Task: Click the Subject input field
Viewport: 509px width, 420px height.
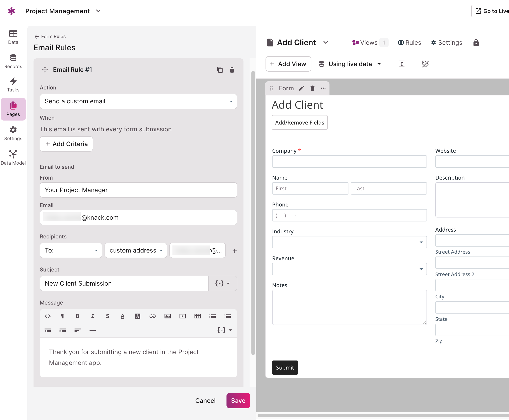Action: coord(124,283)
